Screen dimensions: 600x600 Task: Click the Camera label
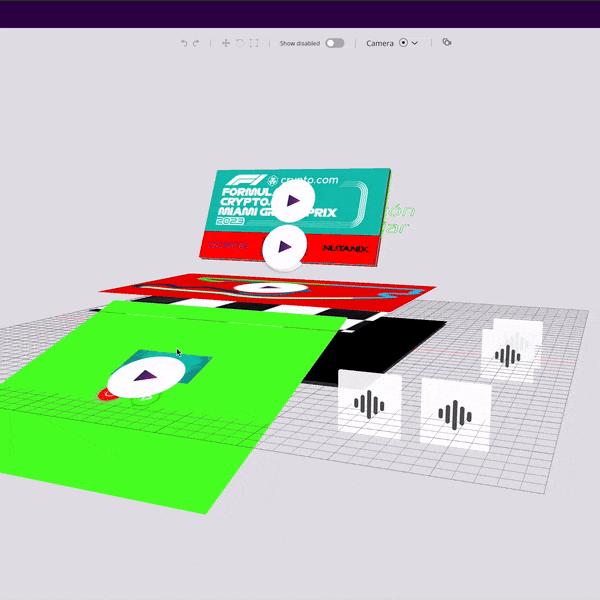[380, 43]
